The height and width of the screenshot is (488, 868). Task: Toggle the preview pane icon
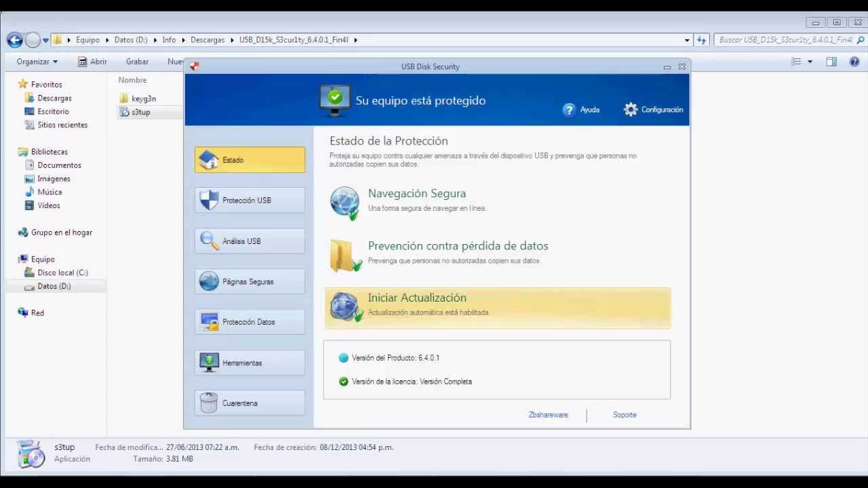tap(831, 62)
